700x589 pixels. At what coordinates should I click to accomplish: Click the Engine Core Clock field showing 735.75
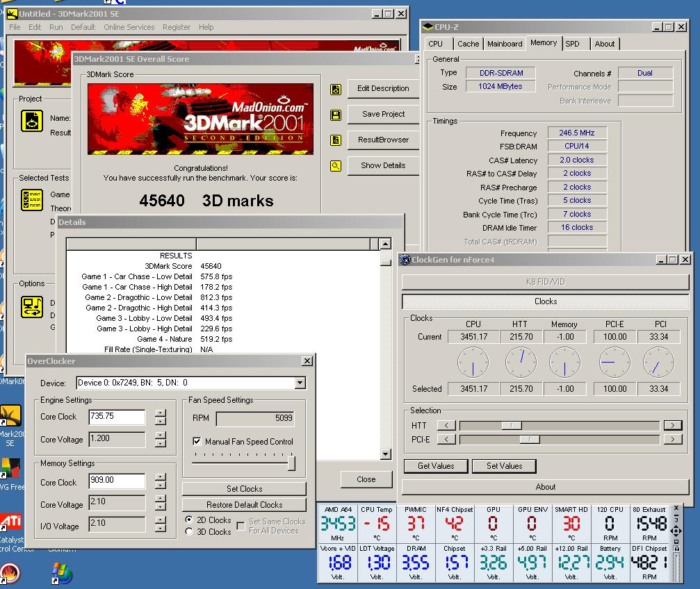(x=117, y=417)
